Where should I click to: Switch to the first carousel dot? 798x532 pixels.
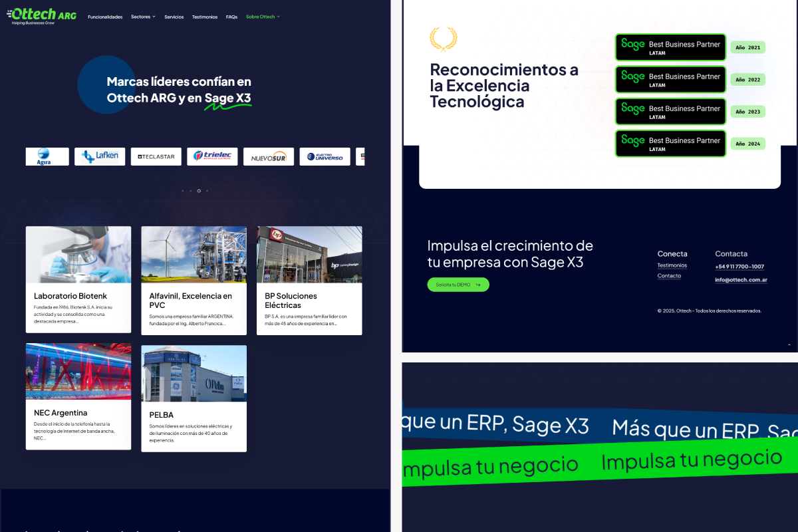[183, 191]
